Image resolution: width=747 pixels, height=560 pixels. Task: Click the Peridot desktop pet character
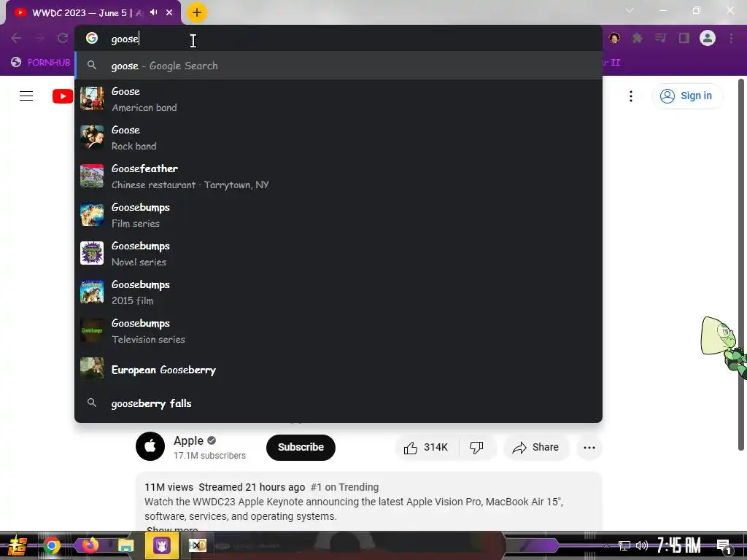[x=723, y=346]
